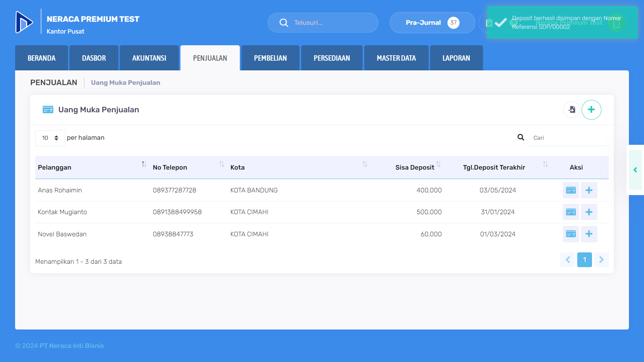Viewport: 644px width, 362px height.
Task: Add deposit for Novel Baswedan
Action: (589, 234)
